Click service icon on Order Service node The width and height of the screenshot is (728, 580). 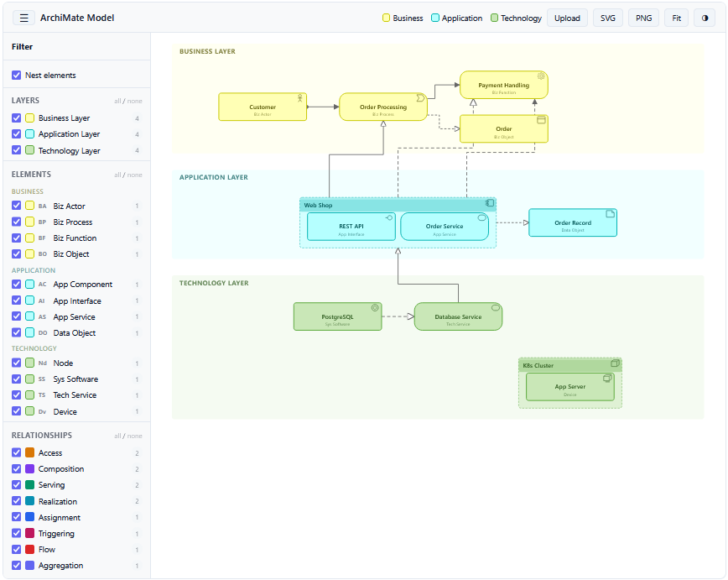click(x=482, y=217)
